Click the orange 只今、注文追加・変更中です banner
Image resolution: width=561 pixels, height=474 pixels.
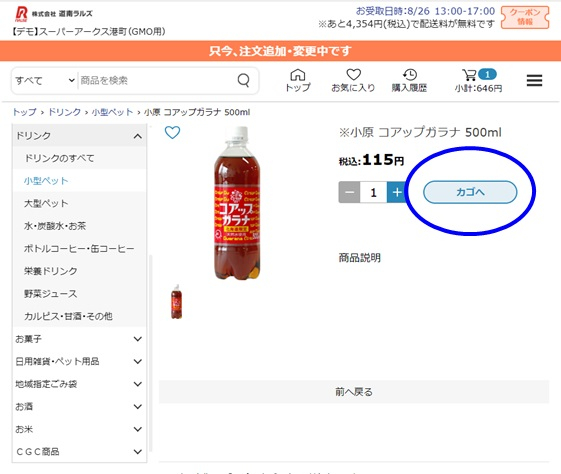[280, 51]
